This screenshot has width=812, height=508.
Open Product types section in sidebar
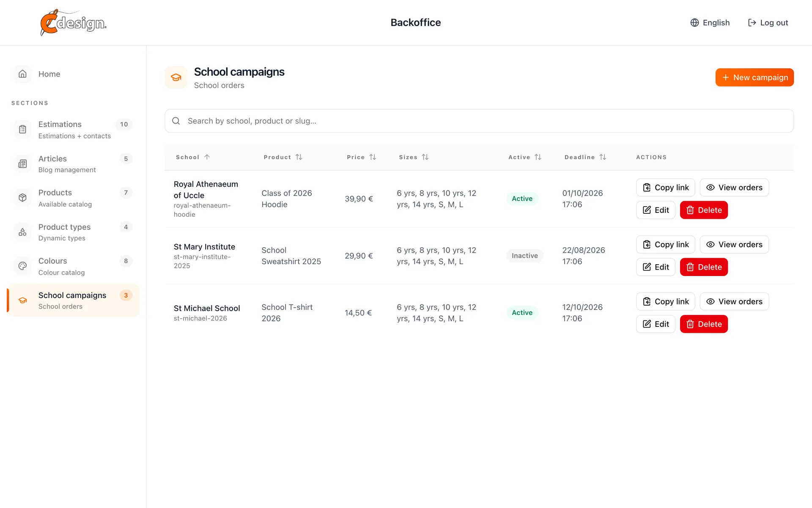73,232
